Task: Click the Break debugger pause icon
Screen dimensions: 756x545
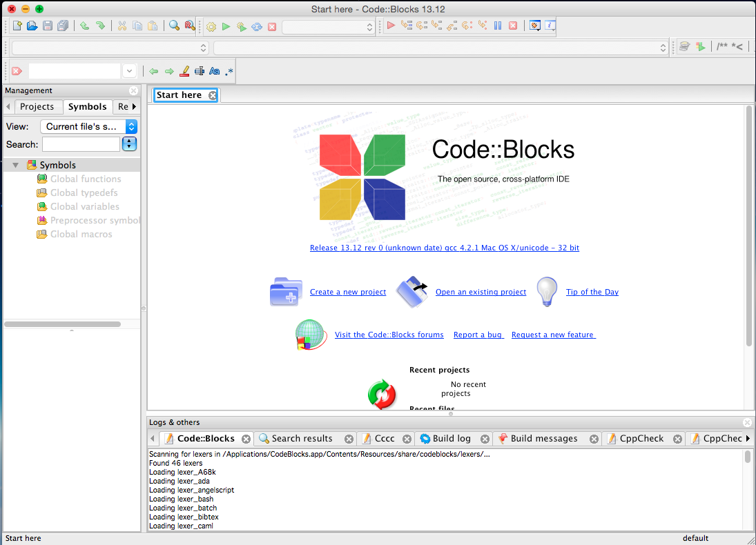Action: click(498, 25)
